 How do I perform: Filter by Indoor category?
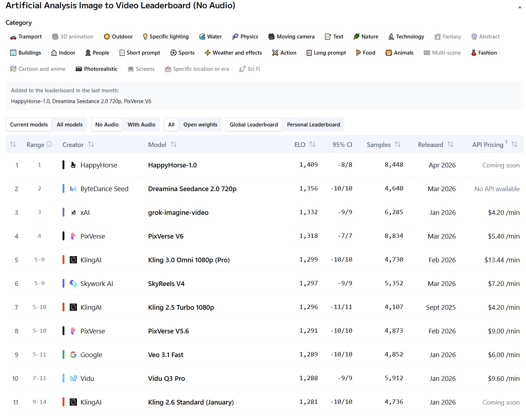63,53
